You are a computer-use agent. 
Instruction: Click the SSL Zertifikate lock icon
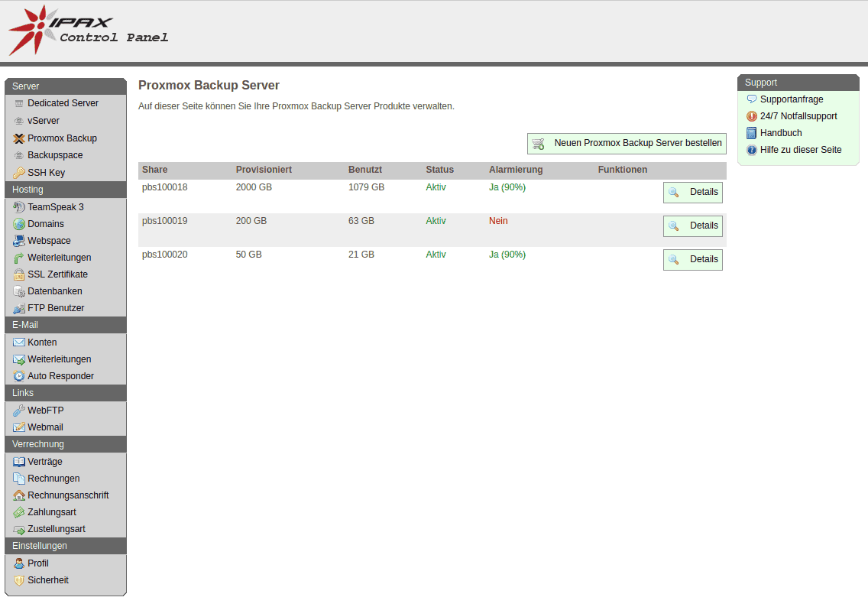coord(19,274)
